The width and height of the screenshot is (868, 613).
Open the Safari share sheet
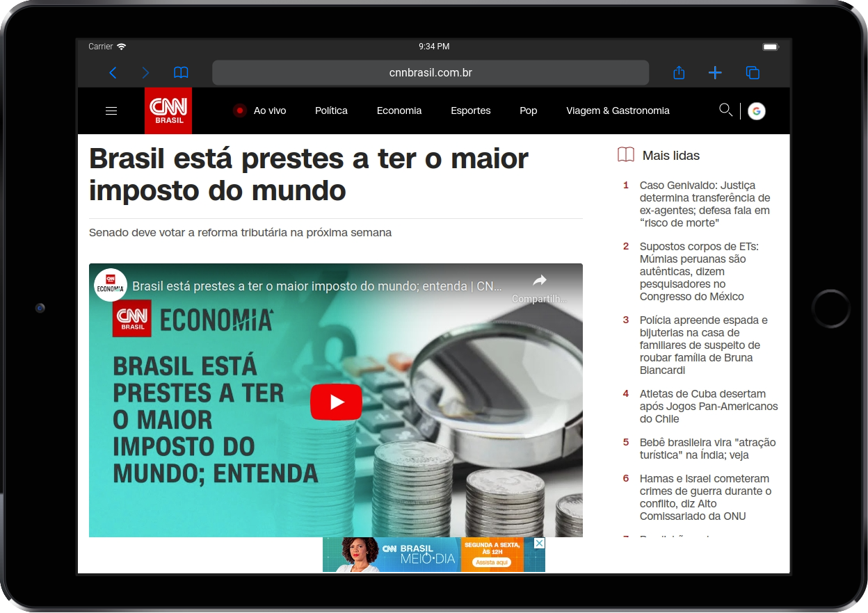point(679,72)
